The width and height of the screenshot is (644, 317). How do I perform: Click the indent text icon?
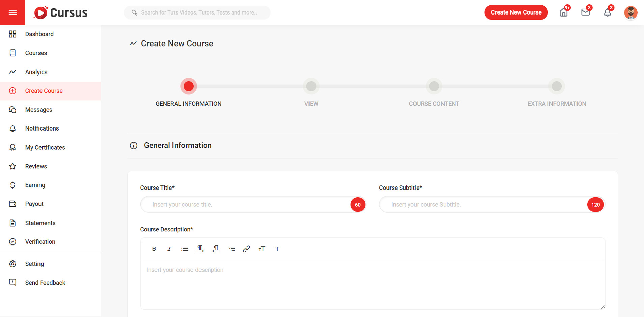[231, 249]
